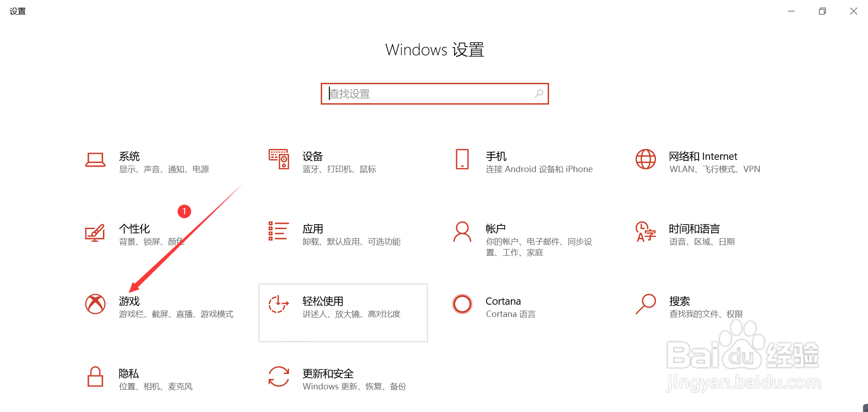Click the text 位置、相机、麦克风
This screenshot has height=412, width=868.
[x=156, y=387]
